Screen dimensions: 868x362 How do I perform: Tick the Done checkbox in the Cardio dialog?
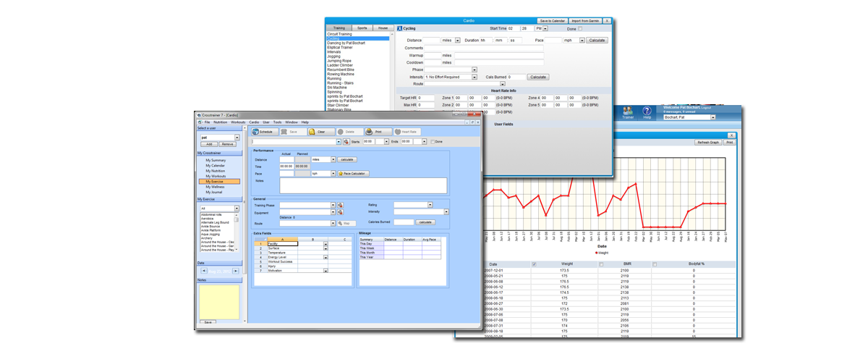(579, 28)
